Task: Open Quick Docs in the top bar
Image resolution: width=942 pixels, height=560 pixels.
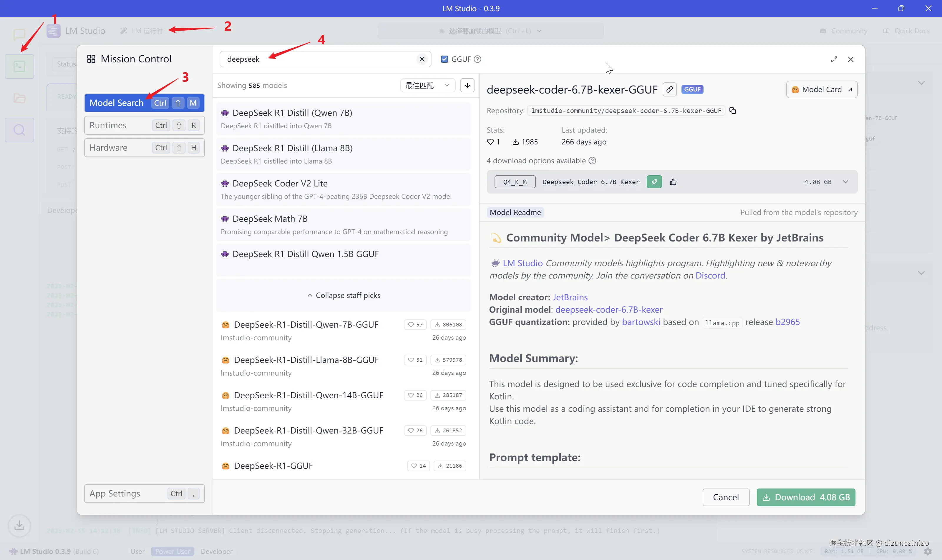Action: [x=906, y=31]
